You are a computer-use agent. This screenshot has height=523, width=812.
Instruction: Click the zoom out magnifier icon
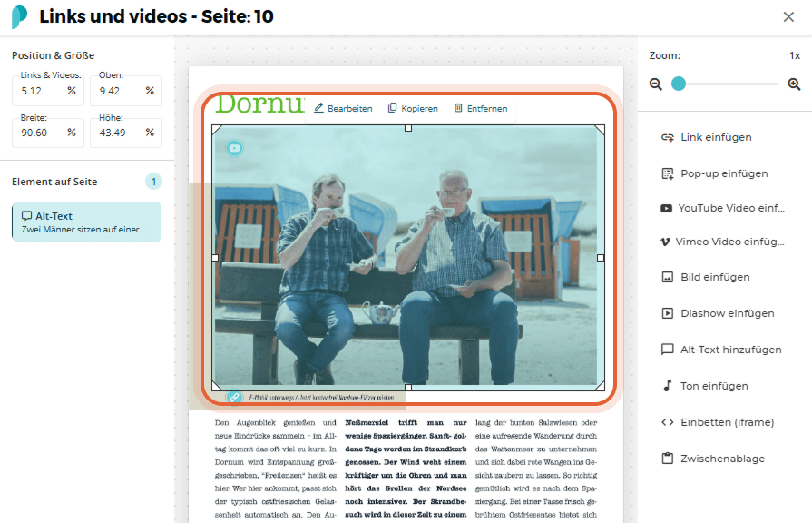tap(656, 84)
